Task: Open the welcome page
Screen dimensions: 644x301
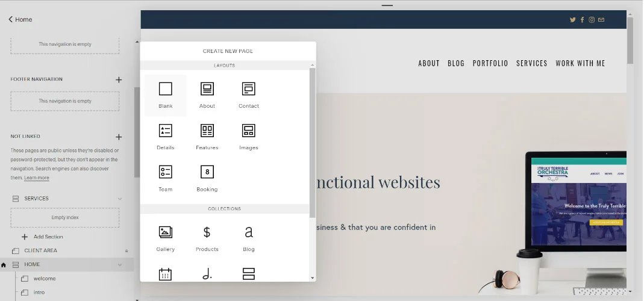Action: click(x=45, y=278)
